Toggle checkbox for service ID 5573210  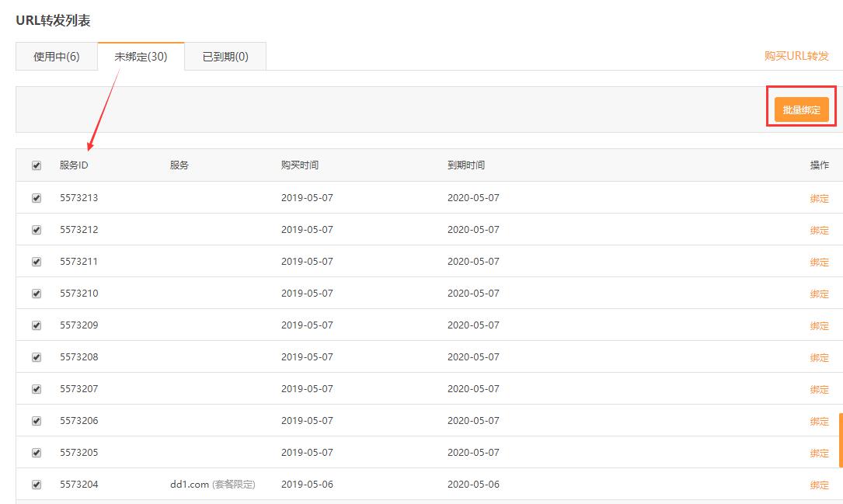37,294
